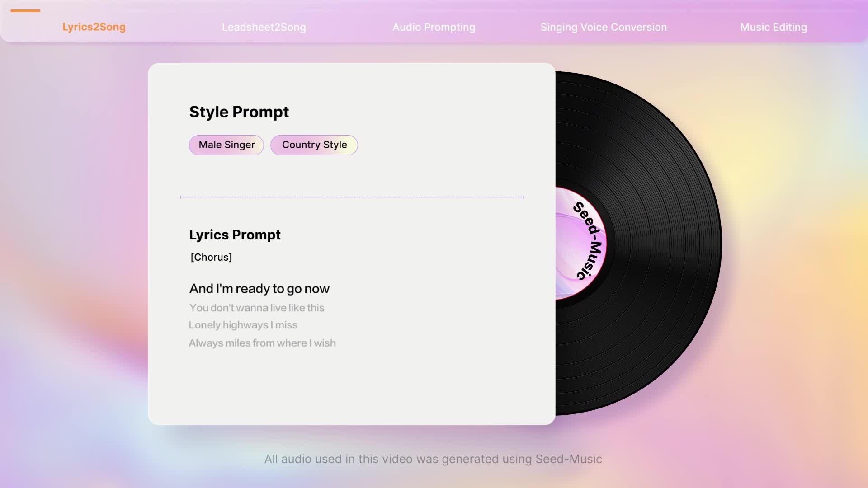The width and height of the screenshot is (868, 488).
Task: Click the orange active-tab indicator bar
Action: coord(25,11)
